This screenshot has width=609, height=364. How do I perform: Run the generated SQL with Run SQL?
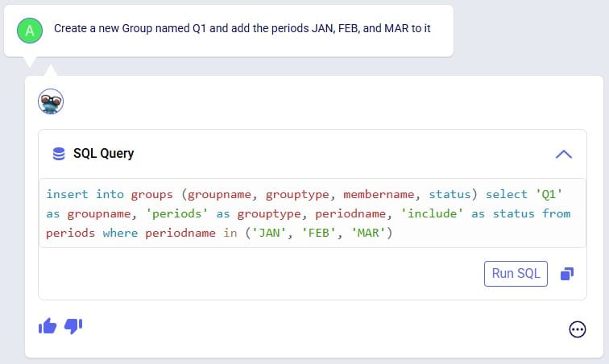click(516, 274)
